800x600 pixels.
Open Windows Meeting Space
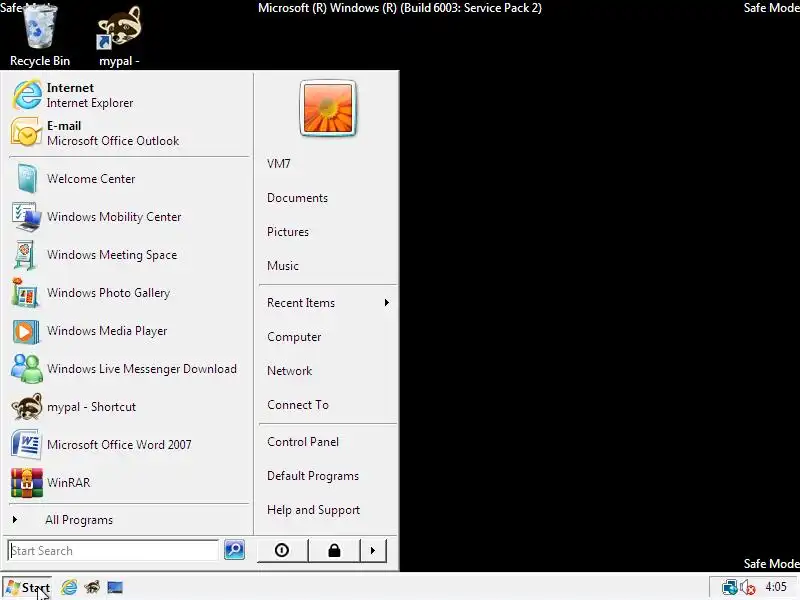[x=129, y=255]
